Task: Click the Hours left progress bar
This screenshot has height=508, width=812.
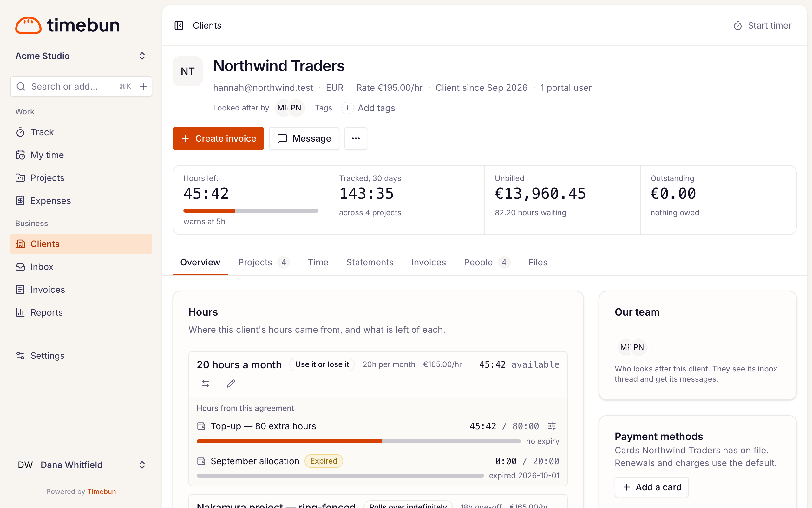Action: pos(250,211)
